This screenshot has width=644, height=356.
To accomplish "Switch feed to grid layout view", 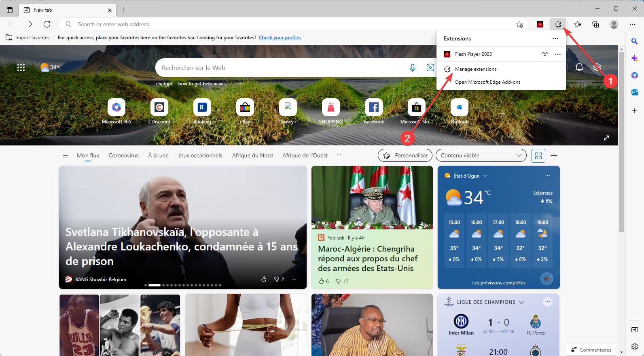I will click(x=538, y=156).
